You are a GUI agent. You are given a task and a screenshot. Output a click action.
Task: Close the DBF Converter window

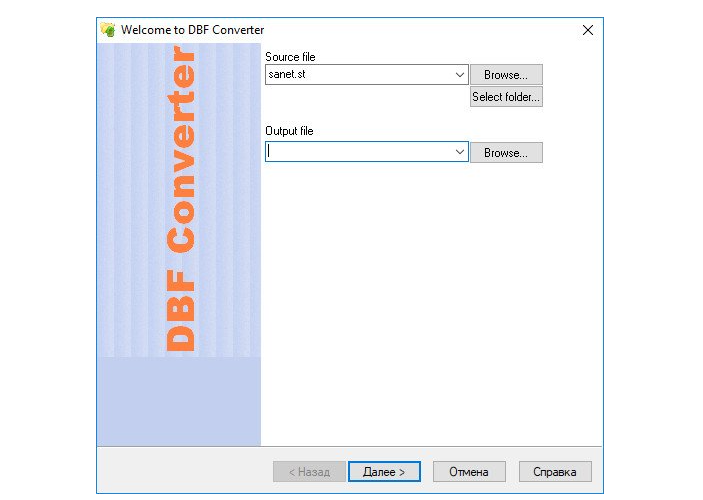tap(588, 30)
